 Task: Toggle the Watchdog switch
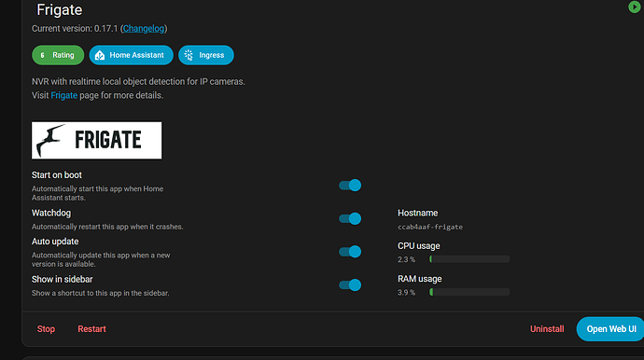350,218
